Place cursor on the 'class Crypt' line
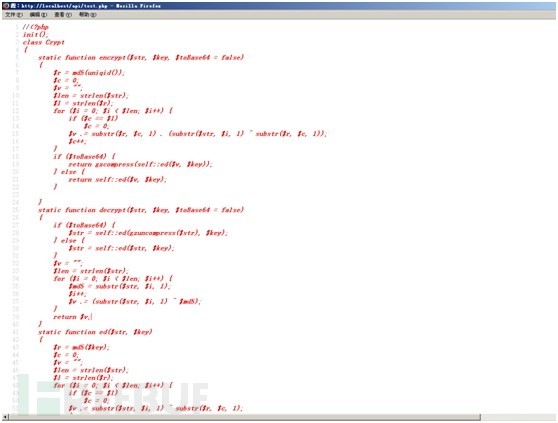This screenshot has width=558, height=423. 44,42
